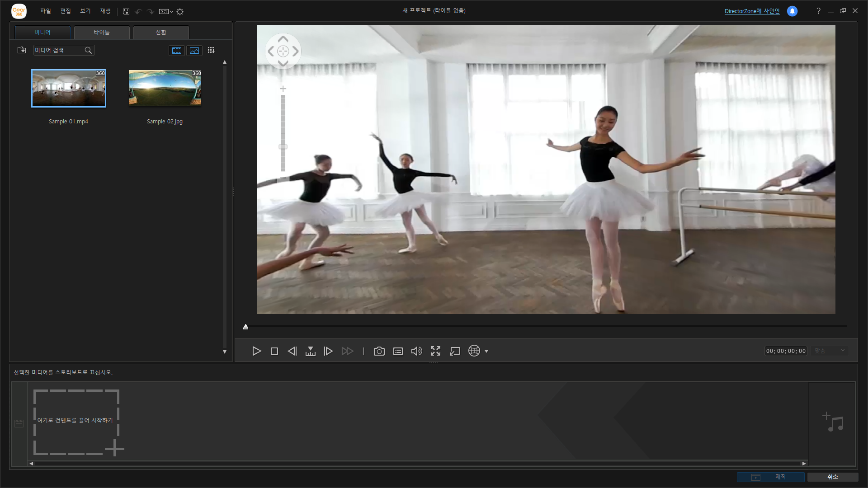Click the save project icon
The image size is (868, 488).
[x=126, y=12]
